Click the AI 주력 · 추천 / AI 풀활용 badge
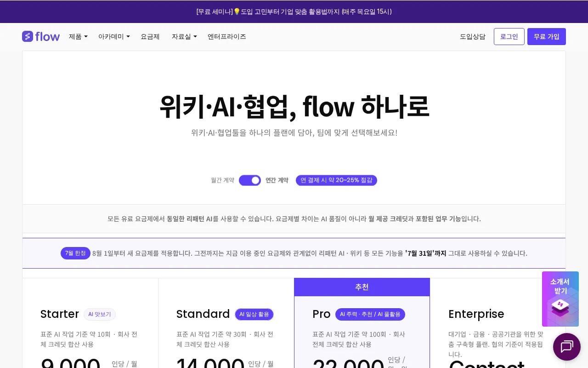 coord(370,314)
